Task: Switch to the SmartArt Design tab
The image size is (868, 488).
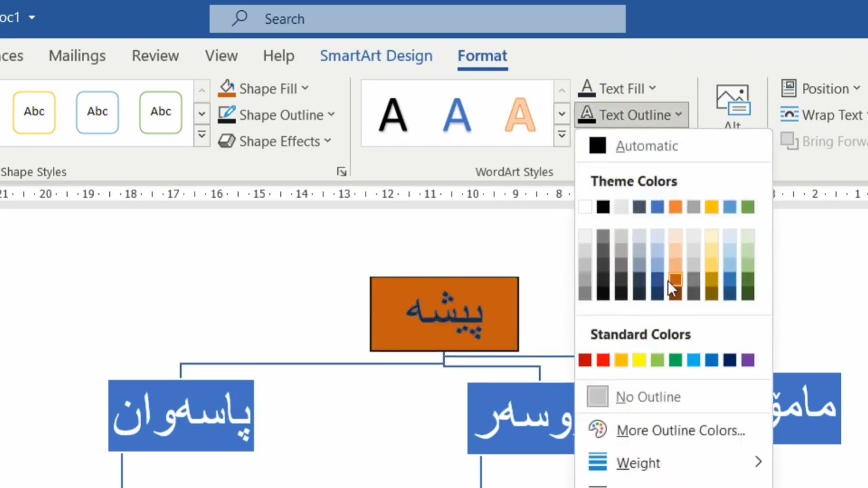Action: [376, 56]
